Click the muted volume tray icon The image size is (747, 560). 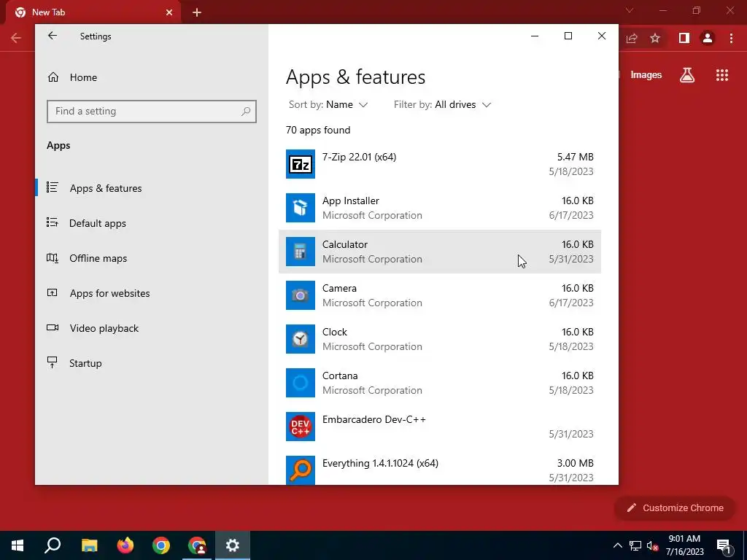(653, 545)
